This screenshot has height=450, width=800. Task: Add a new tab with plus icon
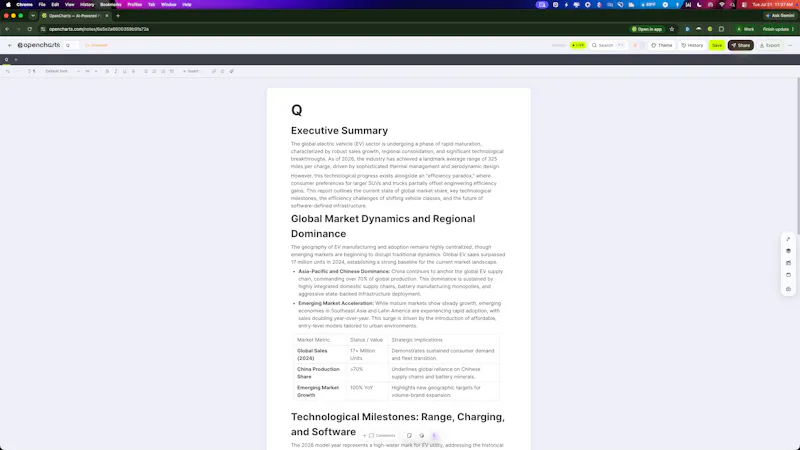tap(16, 60)
